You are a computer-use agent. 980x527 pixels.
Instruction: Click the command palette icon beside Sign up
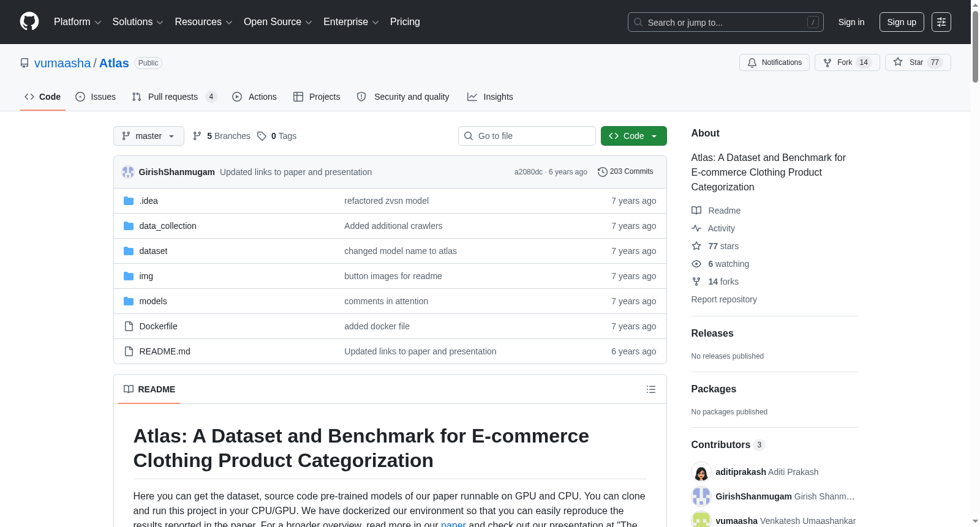pos(941,22)
